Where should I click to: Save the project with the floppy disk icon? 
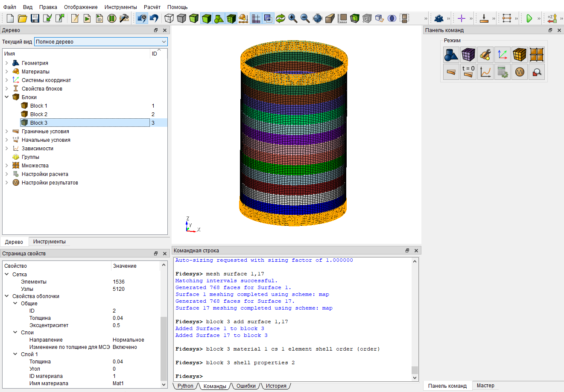[35, 18]
